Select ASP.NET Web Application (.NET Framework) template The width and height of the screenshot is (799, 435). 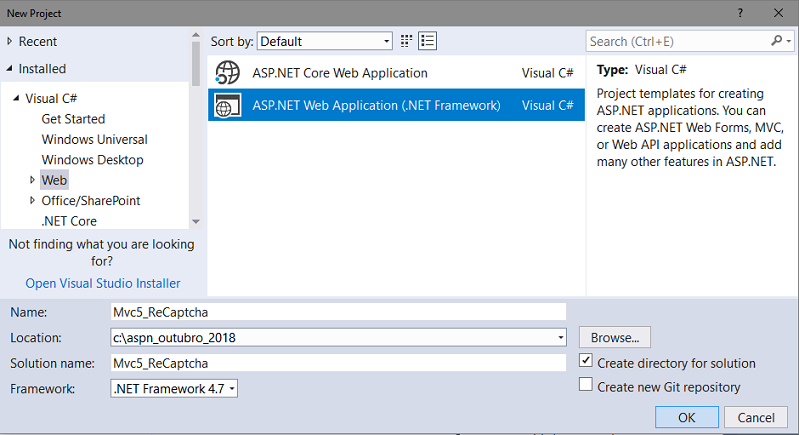[396, 105]
